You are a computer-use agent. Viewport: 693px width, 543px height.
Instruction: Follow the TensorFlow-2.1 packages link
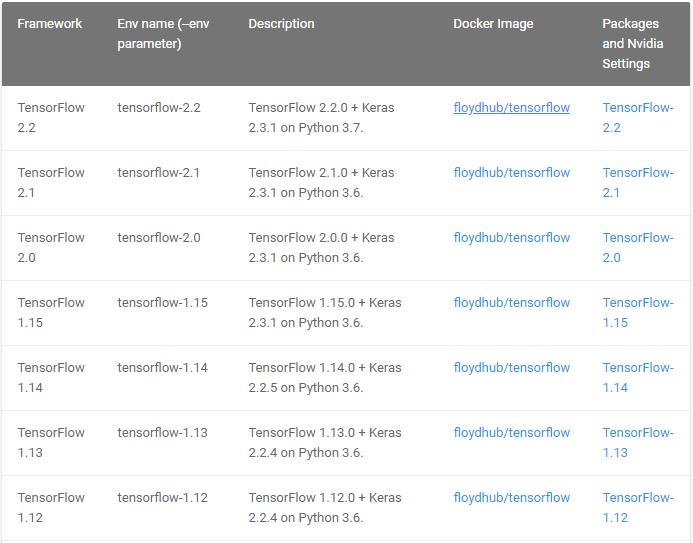(637, 182)
